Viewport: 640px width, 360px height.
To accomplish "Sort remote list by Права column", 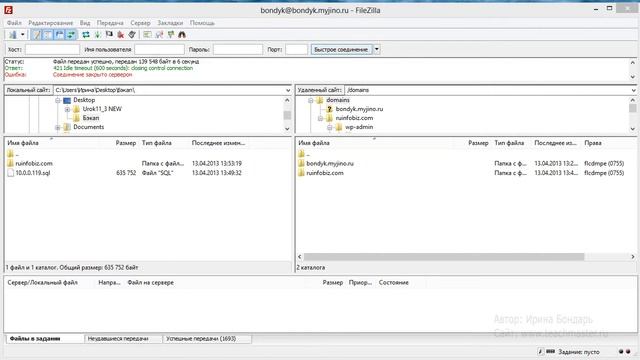I will point(593,143).
